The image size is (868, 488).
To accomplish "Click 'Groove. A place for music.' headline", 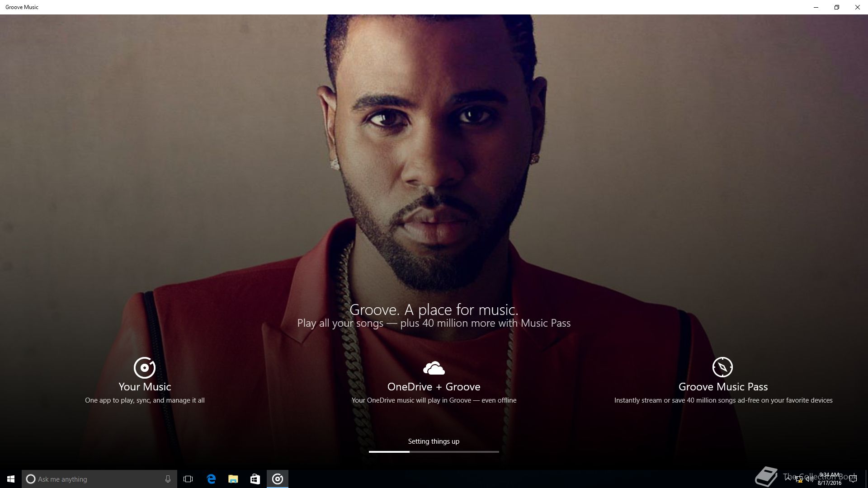I will tap(434, 310).
